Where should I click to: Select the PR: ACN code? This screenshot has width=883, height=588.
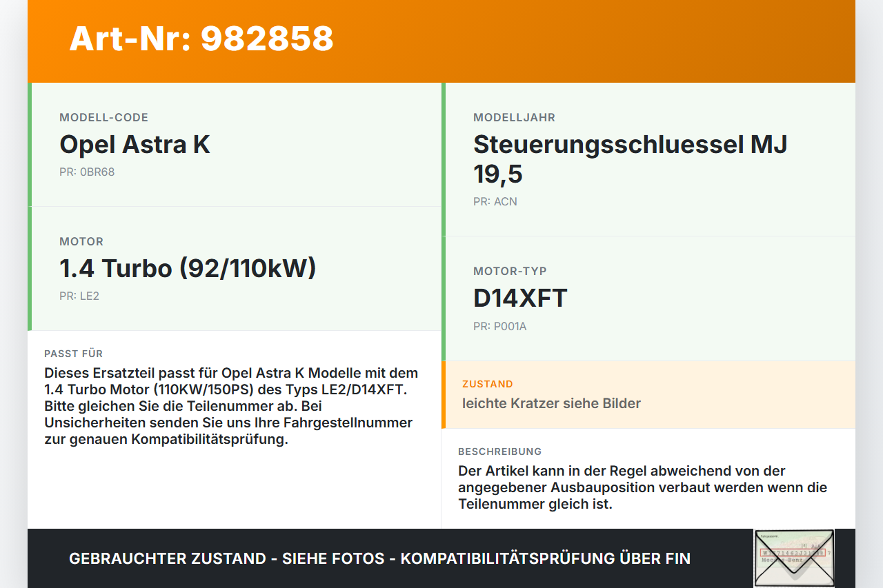click(x=495, y=201)
